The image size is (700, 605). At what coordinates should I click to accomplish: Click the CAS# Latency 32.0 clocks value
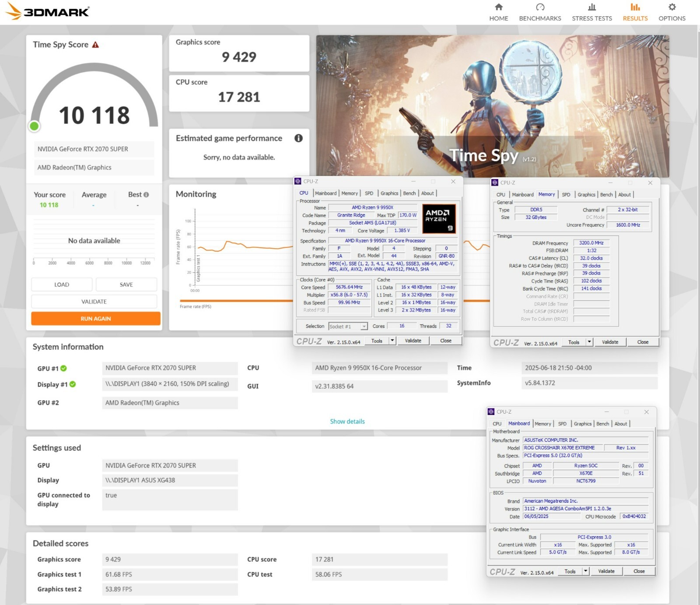click(591, 258)
